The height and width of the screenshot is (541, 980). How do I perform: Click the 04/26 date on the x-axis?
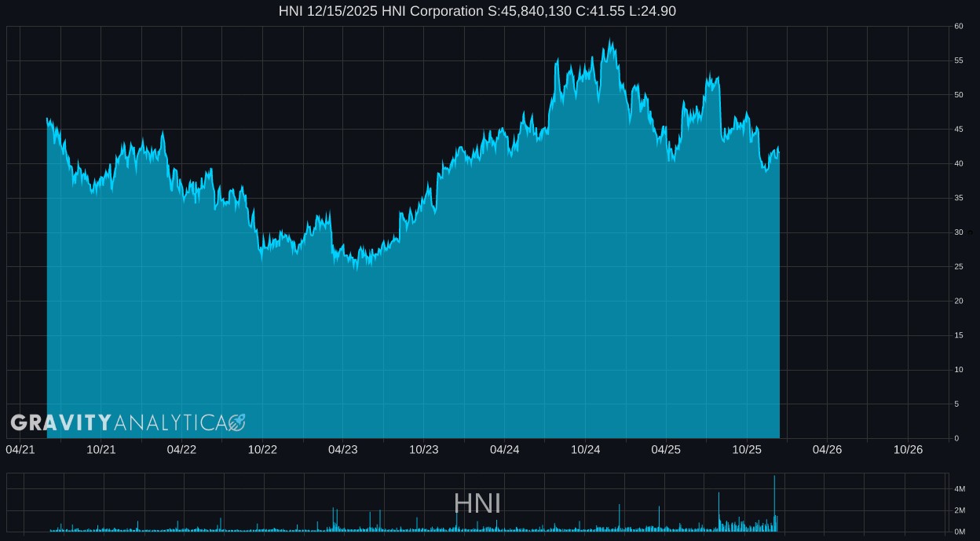point(827,449)
